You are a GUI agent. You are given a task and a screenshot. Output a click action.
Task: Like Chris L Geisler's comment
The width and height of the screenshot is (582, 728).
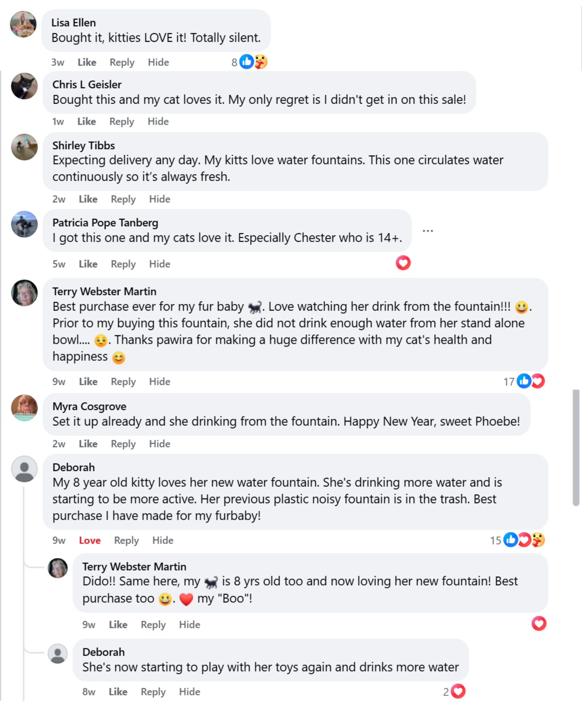(86, 122)
